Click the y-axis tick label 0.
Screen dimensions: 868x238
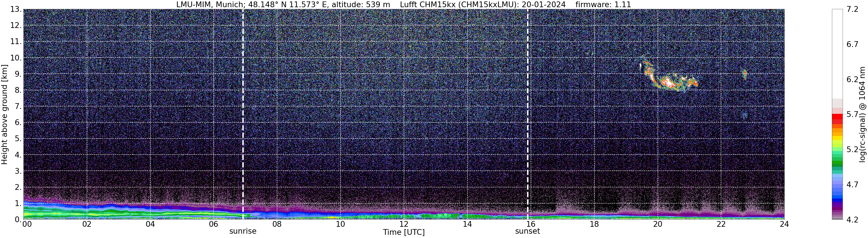click(18, 219)
